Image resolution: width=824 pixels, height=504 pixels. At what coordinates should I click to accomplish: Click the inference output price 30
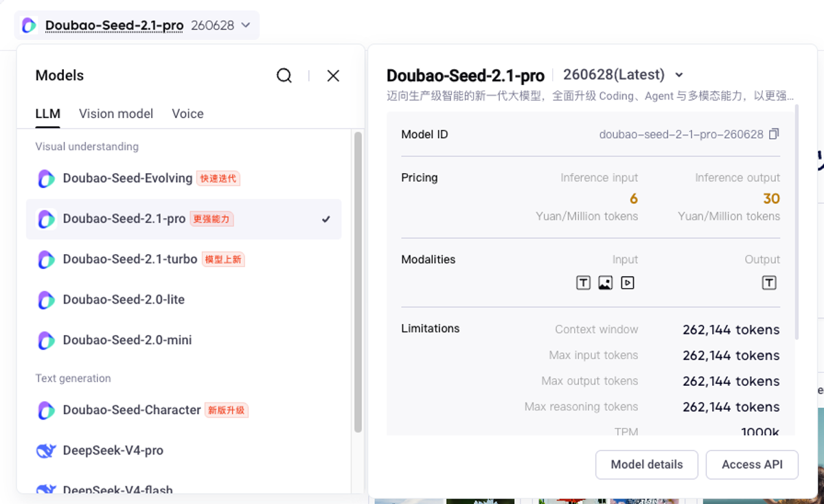pos(771,199)
